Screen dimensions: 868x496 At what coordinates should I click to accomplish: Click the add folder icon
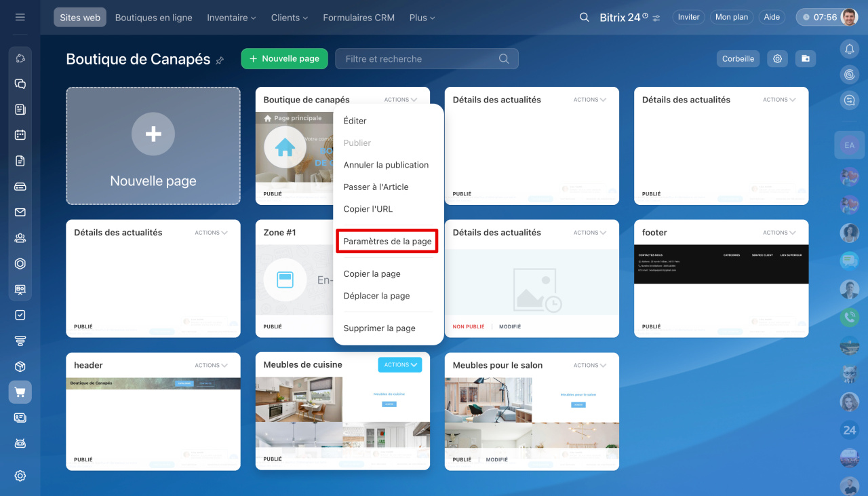tap(806, 59)
